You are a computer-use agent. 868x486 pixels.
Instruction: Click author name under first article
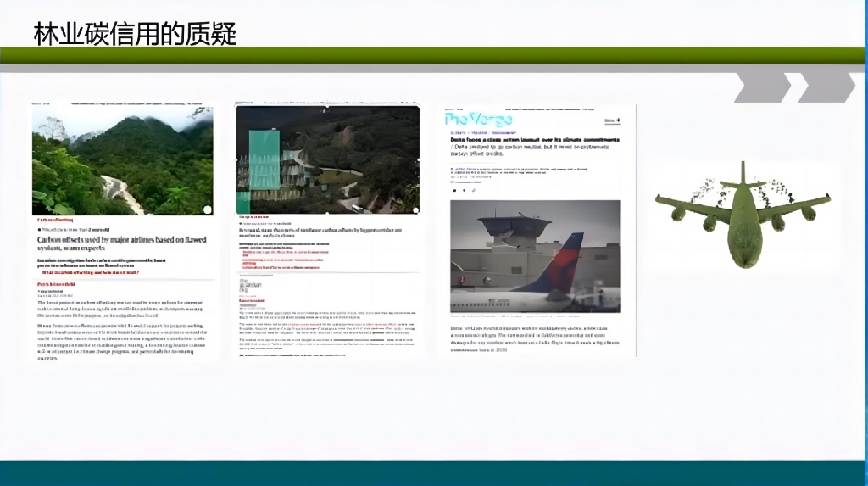(x=57, y=284)
